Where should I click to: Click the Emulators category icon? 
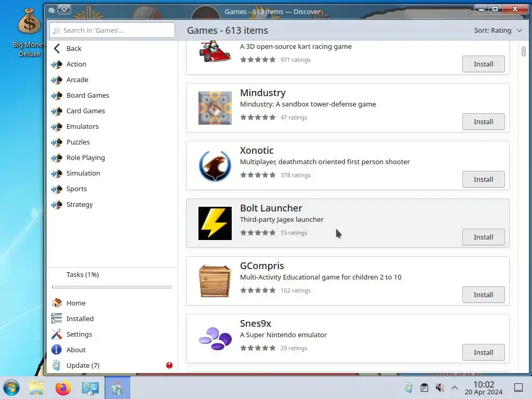tap(57, 127)
